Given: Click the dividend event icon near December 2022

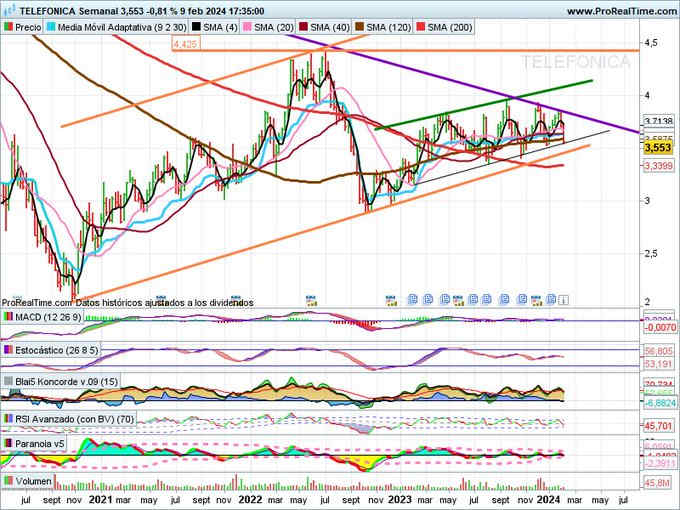Looking at the screenshot, I should pyautogui.click(x=391, y=300).
